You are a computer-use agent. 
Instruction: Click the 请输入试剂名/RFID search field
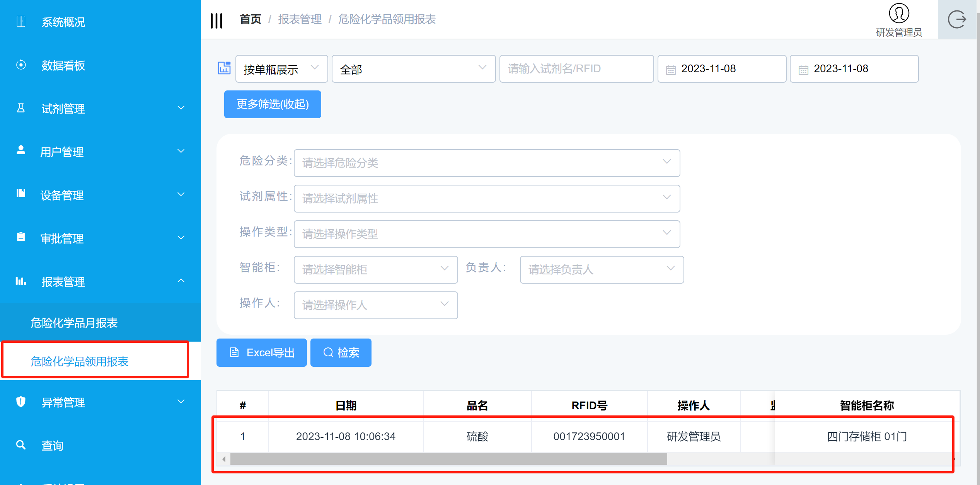[576, 69]
